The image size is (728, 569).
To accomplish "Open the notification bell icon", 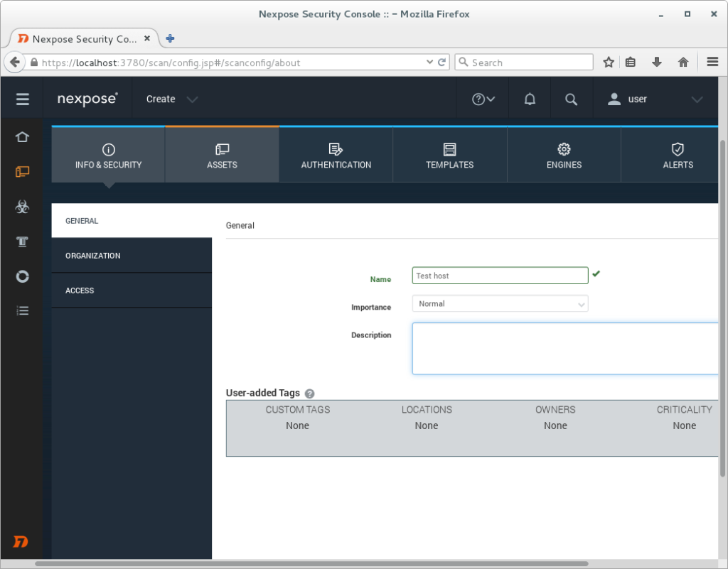I will 529,99.
